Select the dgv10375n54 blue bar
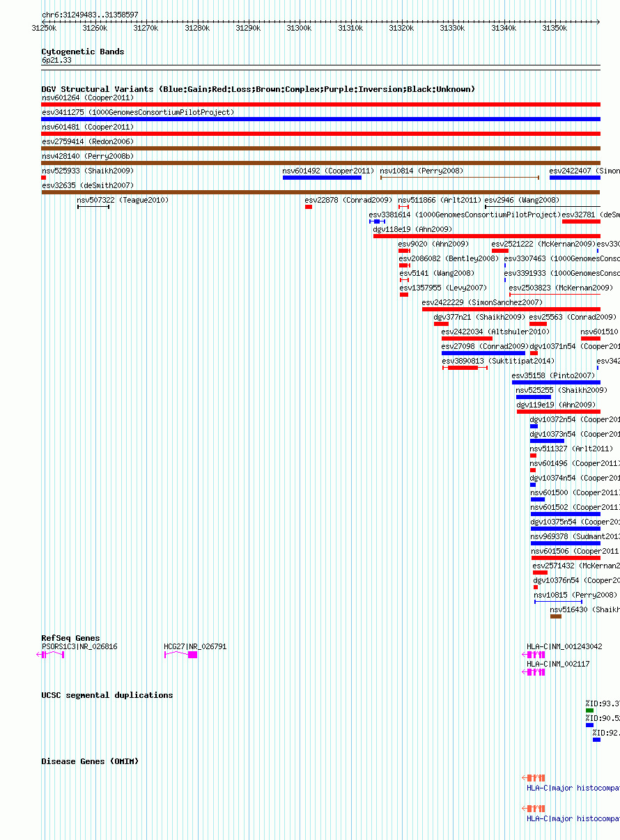 pyautogui.click(x=566, y=529)
